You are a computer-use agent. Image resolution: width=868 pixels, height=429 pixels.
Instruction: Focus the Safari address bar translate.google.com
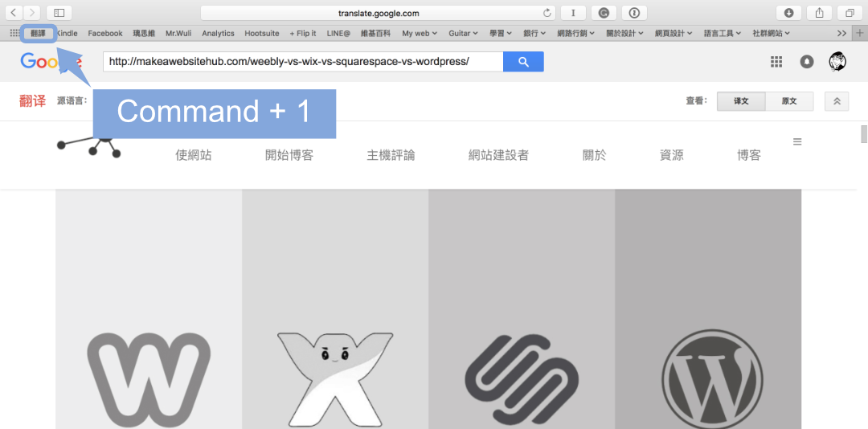click(x=378, y=13)
